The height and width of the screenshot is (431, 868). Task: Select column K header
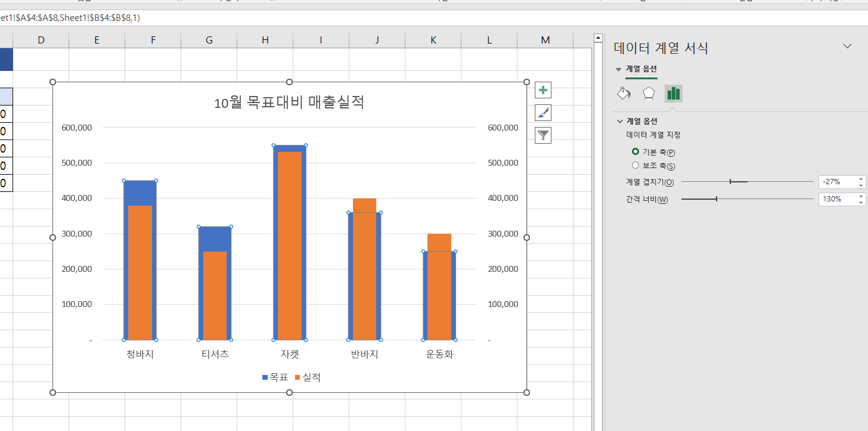click(433, 40)
